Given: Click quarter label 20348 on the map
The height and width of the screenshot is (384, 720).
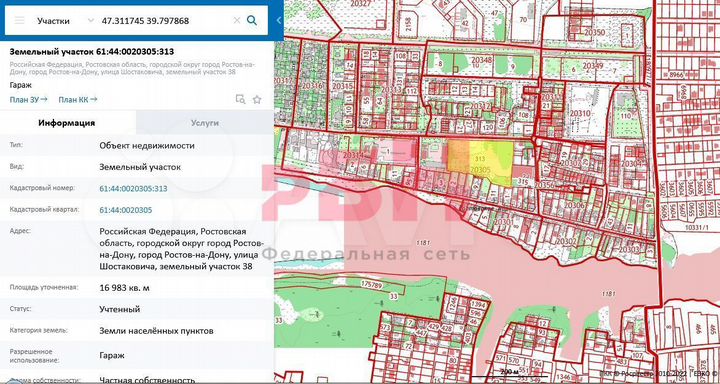Looking at the screenshot, I should [x=482, y=60].
